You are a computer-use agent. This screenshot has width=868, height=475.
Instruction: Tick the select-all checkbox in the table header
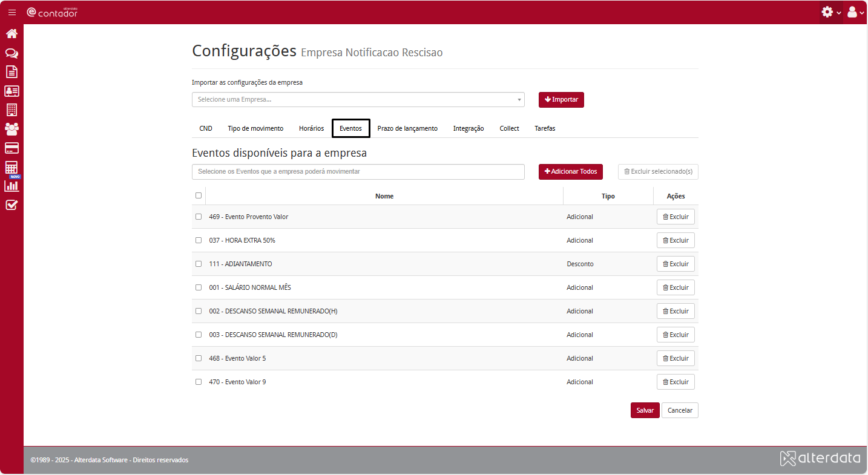coord(199,195)
